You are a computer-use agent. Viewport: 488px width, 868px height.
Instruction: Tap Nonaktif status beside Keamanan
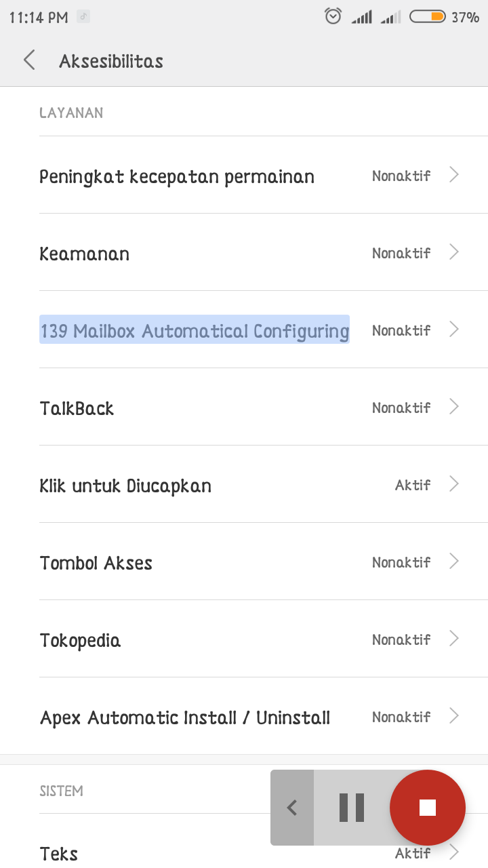click(x=401, y=253)
